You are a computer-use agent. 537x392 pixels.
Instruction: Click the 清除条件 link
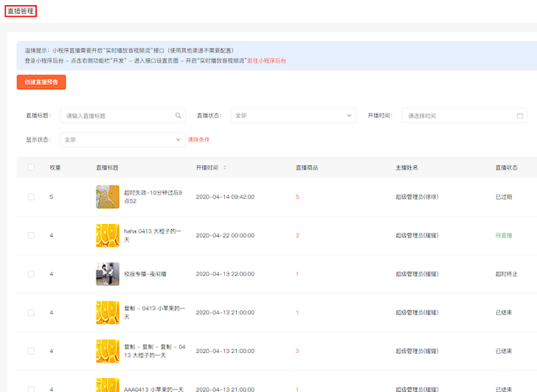[198, 139]
